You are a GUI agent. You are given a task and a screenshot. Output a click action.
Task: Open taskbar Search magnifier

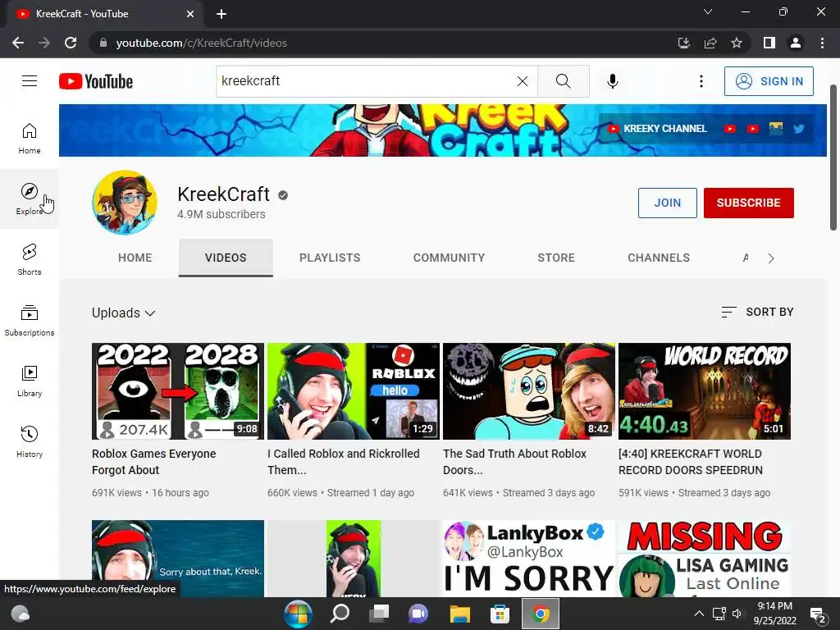tap(339, 614)
